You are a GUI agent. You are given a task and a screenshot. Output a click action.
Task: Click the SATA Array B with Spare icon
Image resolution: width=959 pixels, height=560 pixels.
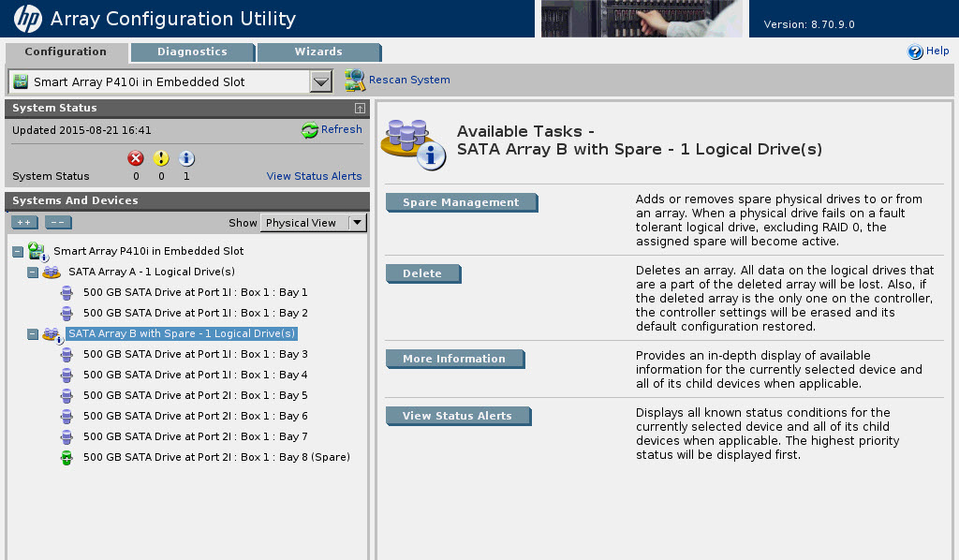click(x=52, y=334)
